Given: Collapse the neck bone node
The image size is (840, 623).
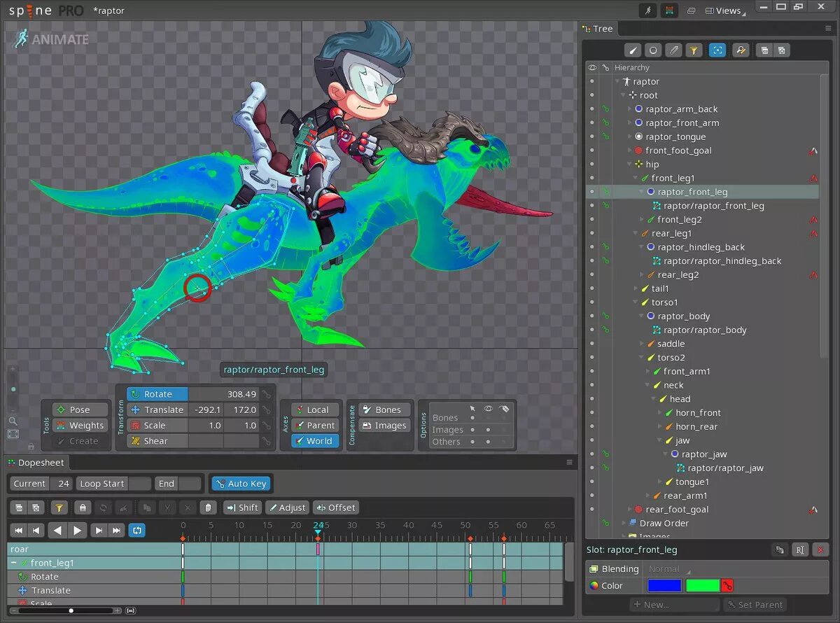Looking at the screenshot, I should coord(647,385).
